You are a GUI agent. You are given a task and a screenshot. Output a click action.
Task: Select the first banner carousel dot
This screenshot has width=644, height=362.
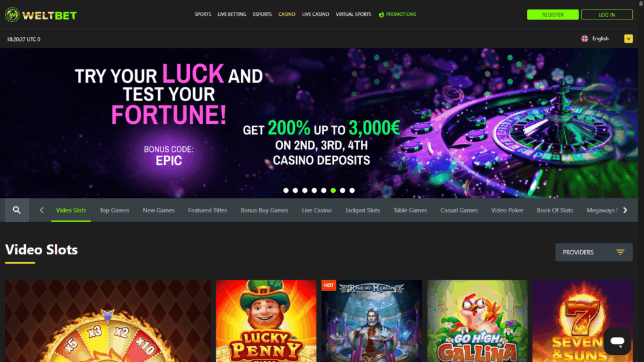pyautogui.click(x=286, y=190)
